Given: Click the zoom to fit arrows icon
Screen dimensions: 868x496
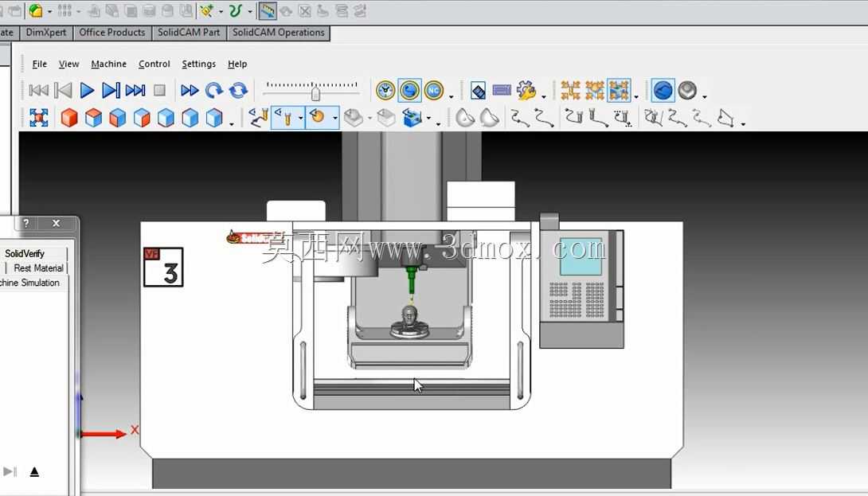Looking at the screenshot, I should pyautogui.click(x=39, y=118).
